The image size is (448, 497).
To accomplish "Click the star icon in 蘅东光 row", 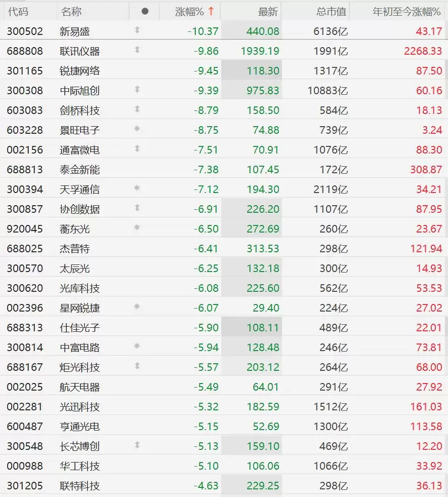I will coord(137,227).
